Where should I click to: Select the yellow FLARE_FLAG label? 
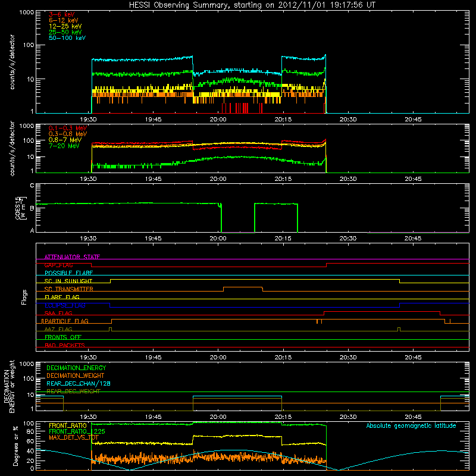click(x=62, y=297)
